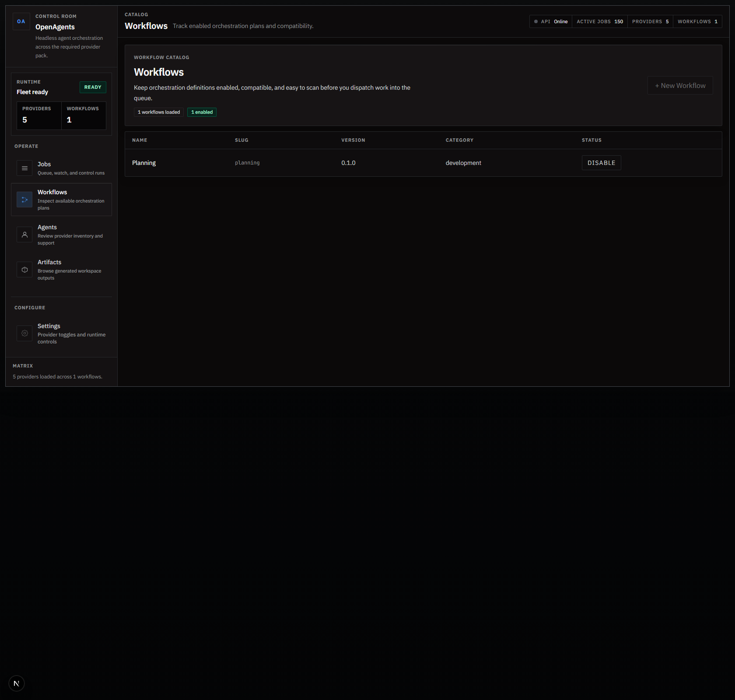Screen dimensions: 735x700
Task: Open Settings under Configure
Action: point(61,333)
